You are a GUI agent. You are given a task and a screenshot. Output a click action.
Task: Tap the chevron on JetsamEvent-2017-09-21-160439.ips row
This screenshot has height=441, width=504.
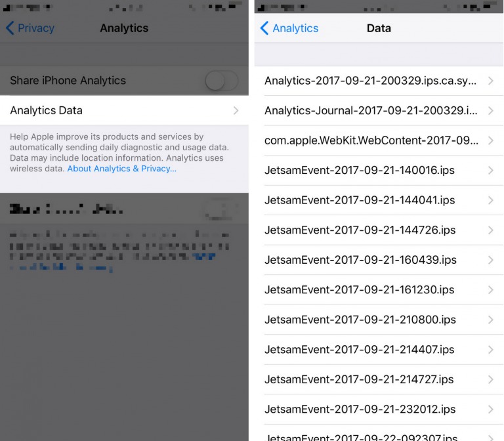[x=490, y=260]
